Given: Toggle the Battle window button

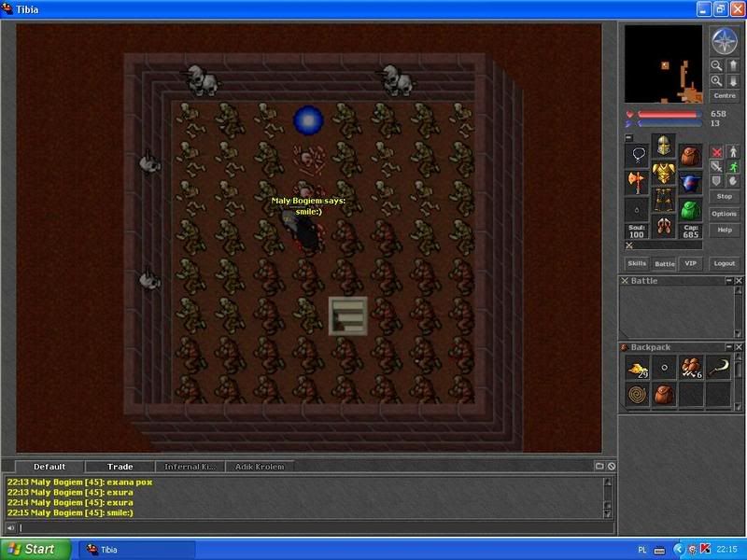Looking at the screenshot, I should click(664, 263).
